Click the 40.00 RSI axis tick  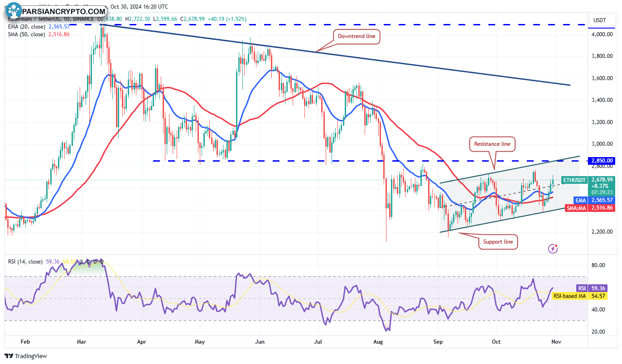pos(599,310)
